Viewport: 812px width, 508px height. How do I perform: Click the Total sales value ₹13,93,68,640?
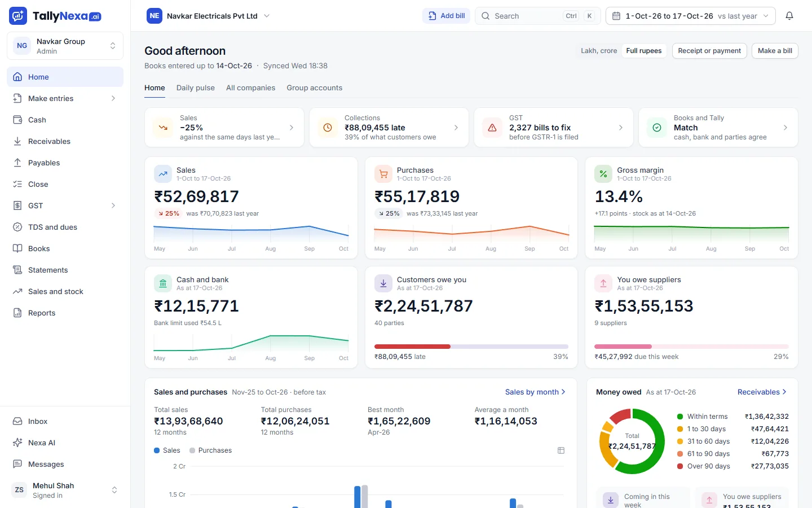point(188,421)
